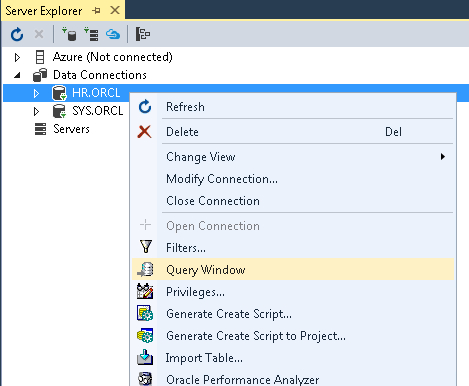Image resolution: width=469 pixels, height=386 pixels.
Task: Open Query Window from the context menu
Action: [x=293, y=269]
